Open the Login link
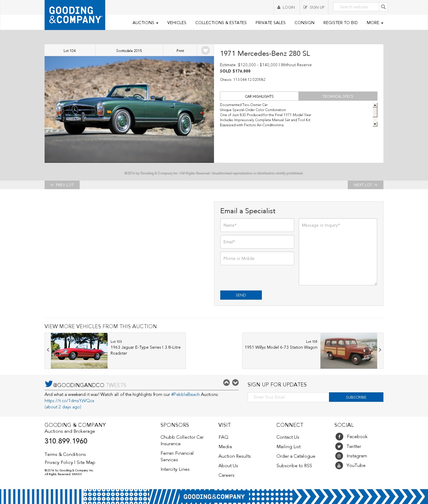428x504 pixels. tap(287, 7)
